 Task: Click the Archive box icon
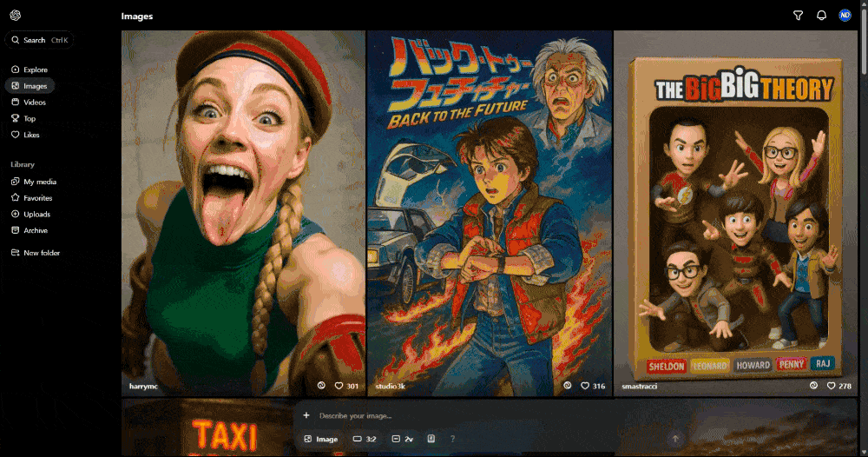click(x=16, y=230)
